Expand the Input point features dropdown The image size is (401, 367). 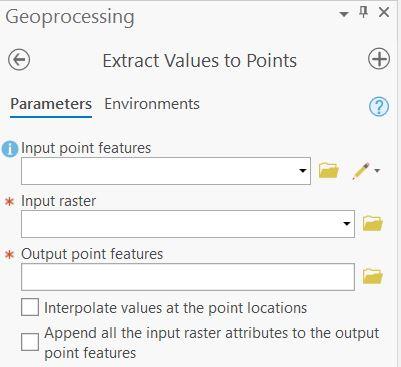pos(303,171)
